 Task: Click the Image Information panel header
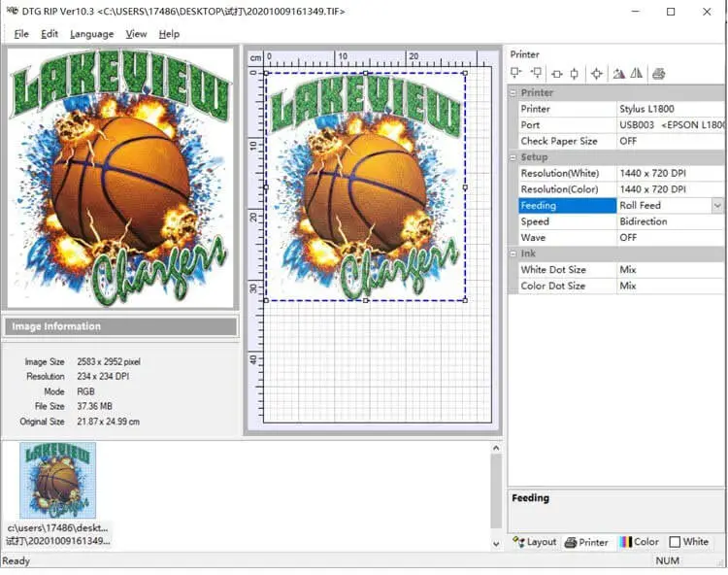pos(120,326)
